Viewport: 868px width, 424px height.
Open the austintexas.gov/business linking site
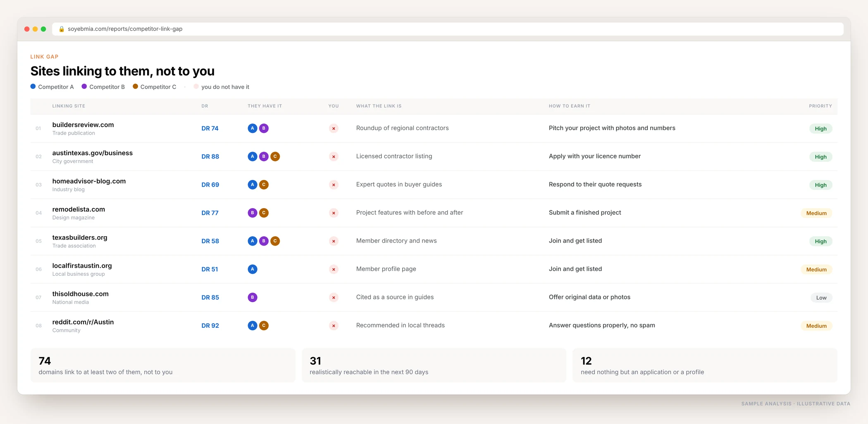(93, 153)
